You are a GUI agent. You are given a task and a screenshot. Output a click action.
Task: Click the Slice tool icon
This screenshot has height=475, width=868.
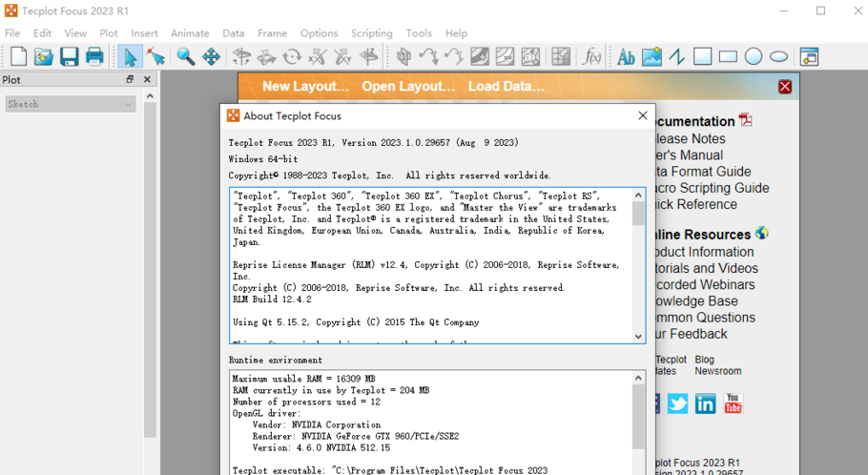click(404, 56)
